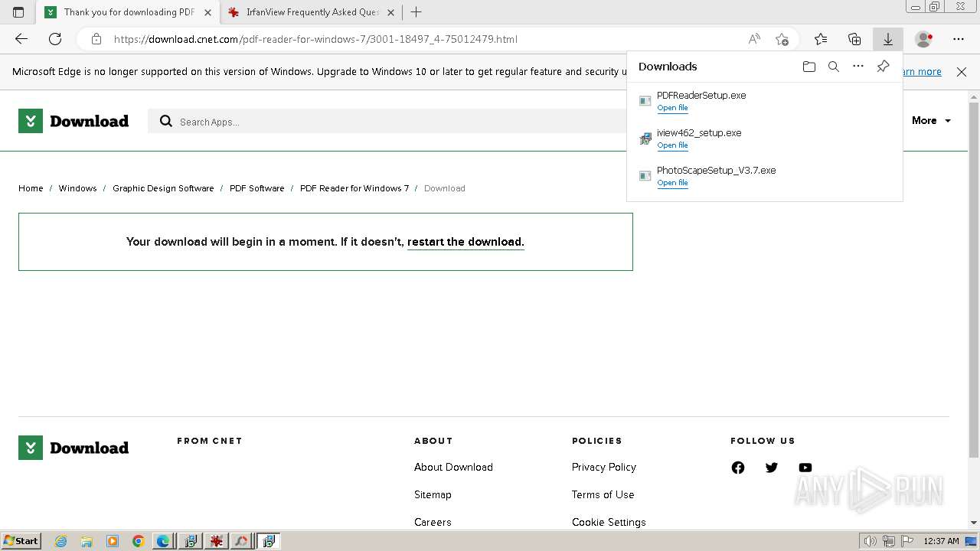Open the Favorites toolbar icon
The width and height of the screenshot is (980, 551).
pos(821,39)
